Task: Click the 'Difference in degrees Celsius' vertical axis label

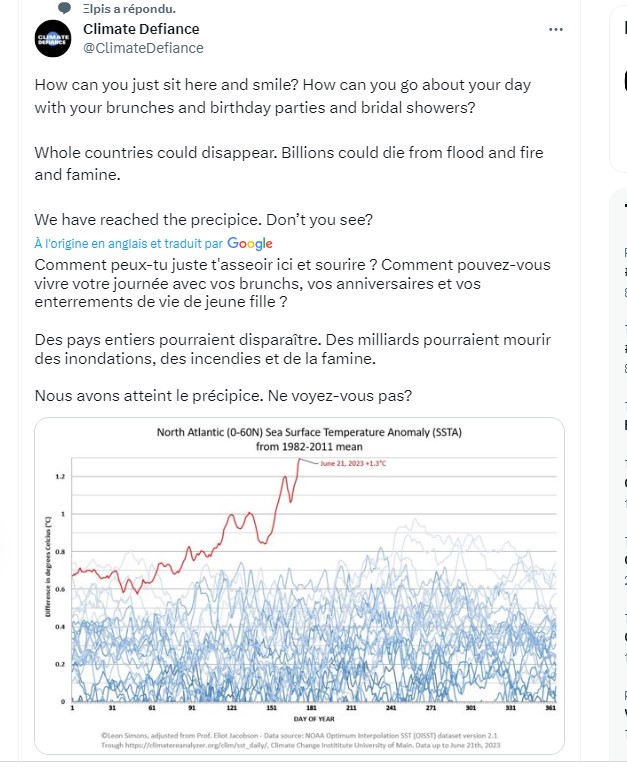Action: [48, 580]
